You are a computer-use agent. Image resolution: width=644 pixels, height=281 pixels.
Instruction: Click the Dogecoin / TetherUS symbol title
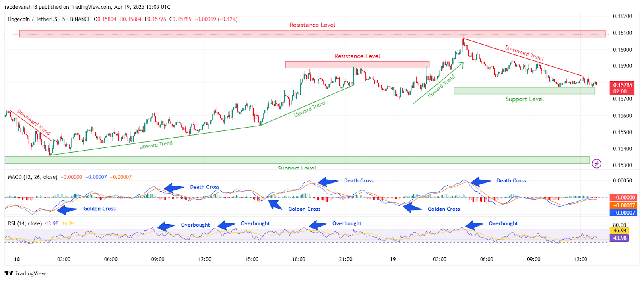click(32, 19)
